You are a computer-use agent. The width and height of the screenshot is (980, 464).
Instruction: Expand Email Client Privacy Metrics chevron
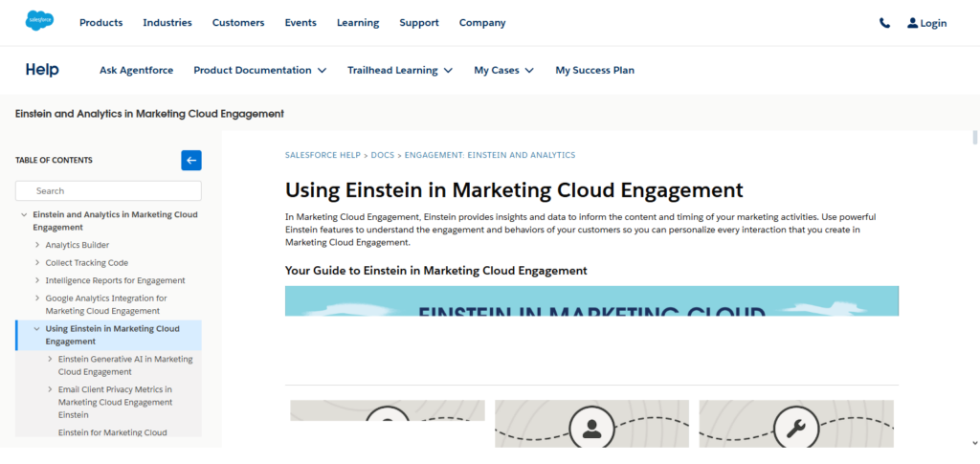tap(50, 389)
